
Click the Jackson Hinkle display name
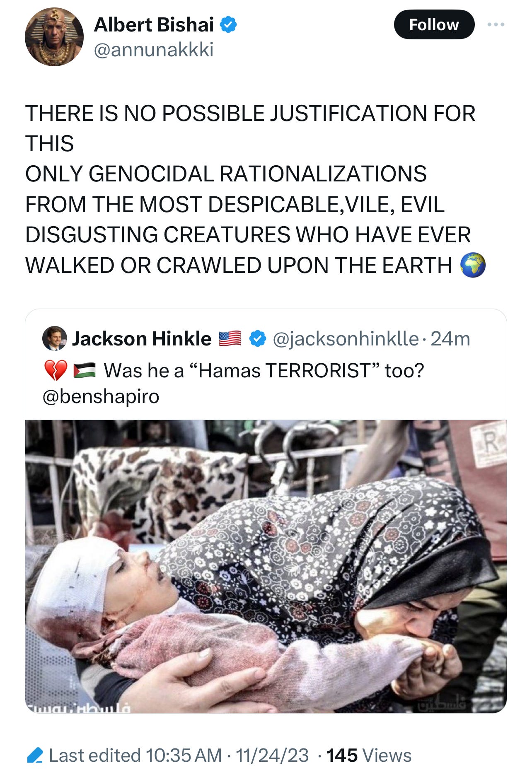pos(142,339)
